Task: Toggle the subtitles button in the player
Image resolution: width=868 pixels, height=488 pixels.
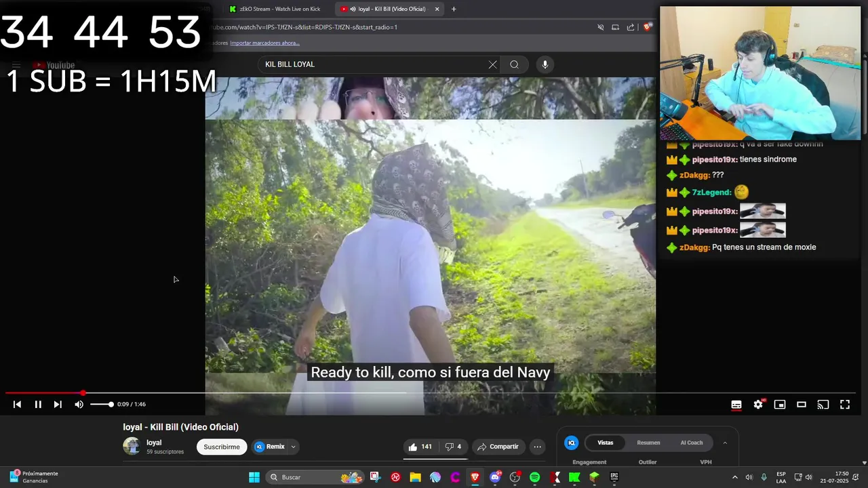Action: 736,405
